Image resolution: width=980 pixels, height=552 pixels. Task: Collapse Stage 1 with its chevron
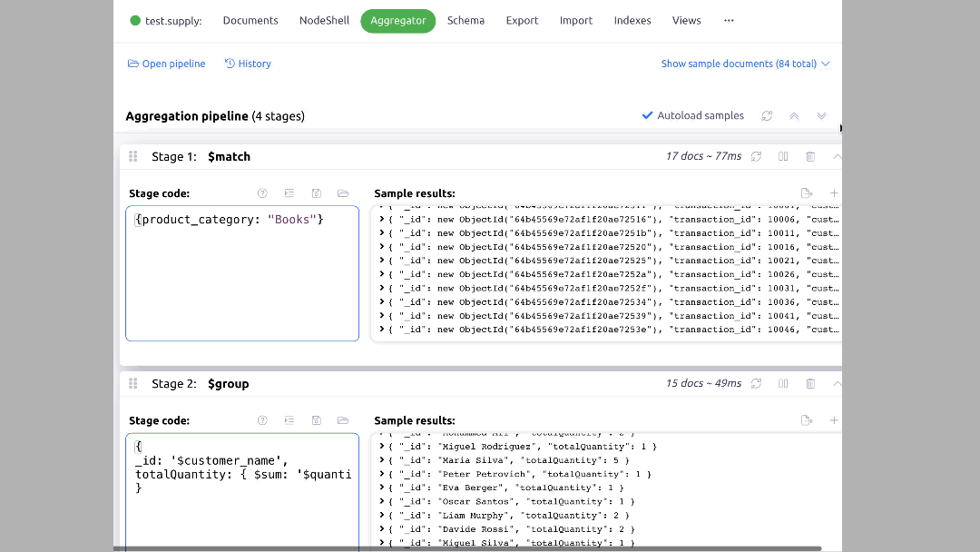click(836, 156)
